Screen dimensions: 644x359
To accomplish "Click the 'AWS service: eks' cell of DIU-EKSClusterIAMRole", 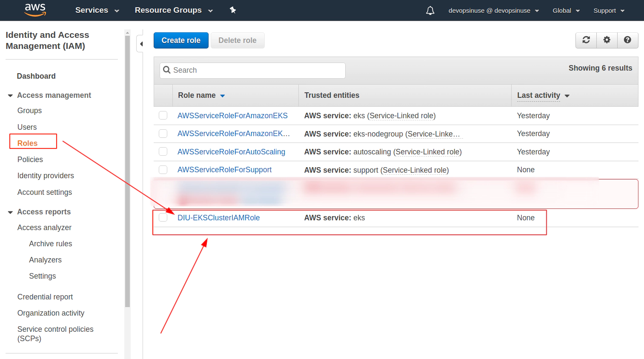I will (335, 218).
